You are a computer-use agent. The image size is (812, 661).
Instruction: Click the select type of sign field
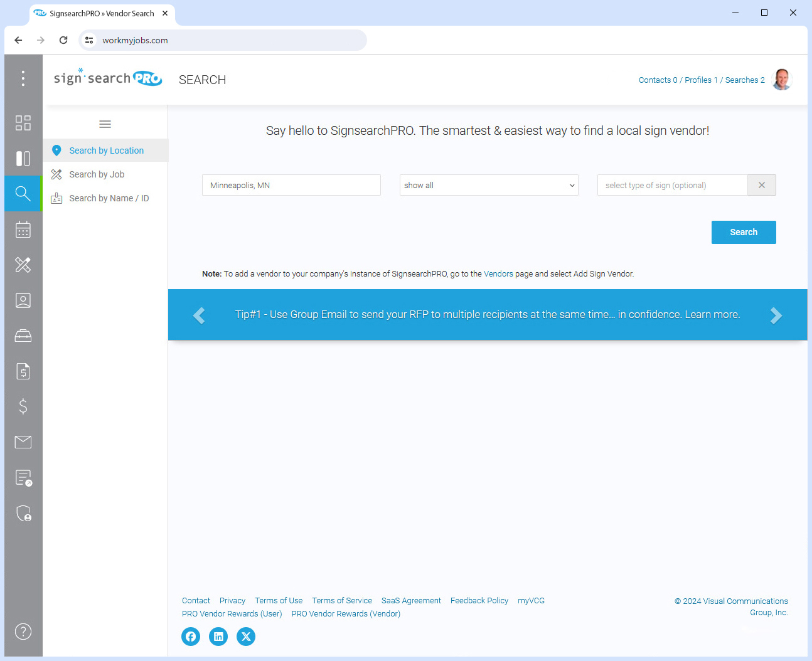point(673,185)
